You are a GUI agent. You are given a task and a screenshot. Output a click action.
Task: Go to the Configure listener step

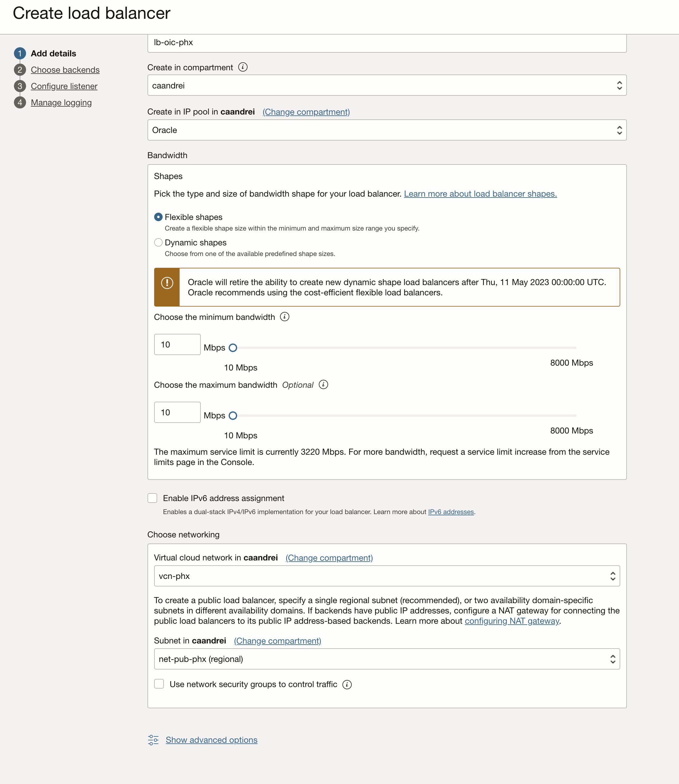click(64, 86)
